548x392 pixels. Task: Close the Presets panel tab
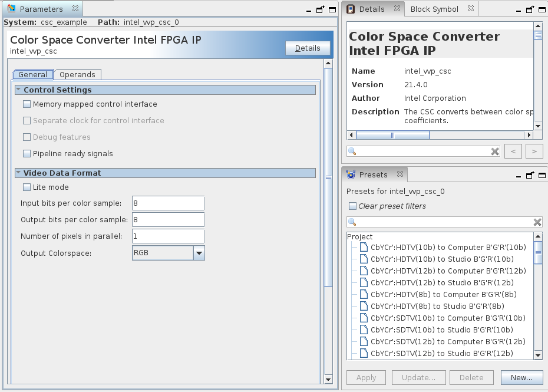point(400,174)
